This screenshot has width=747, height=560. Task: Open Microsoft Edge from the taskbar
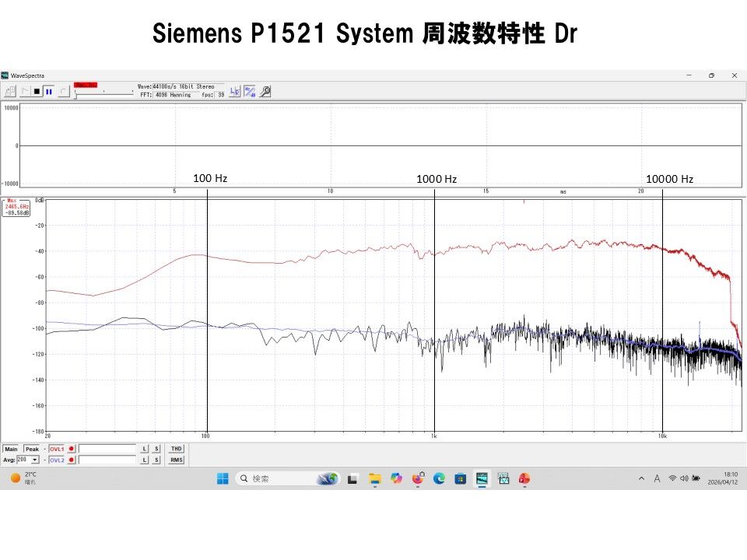[x=439, y=478]
